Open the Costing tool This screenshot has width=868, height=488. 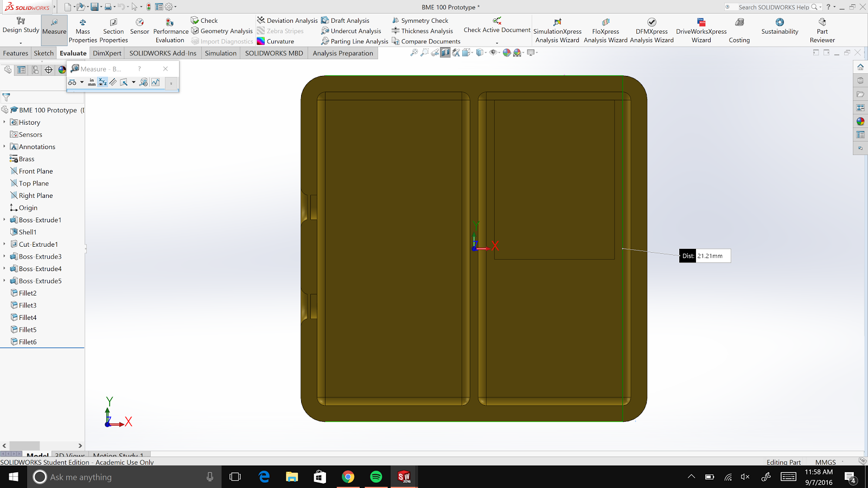coord(739,31)
